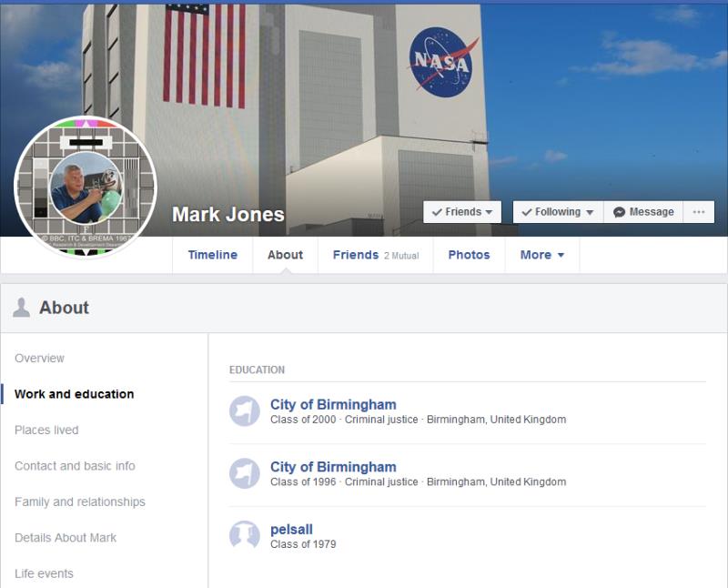Click the person icon beside About heading
The image size is (728, 588).
coord(21,308)
